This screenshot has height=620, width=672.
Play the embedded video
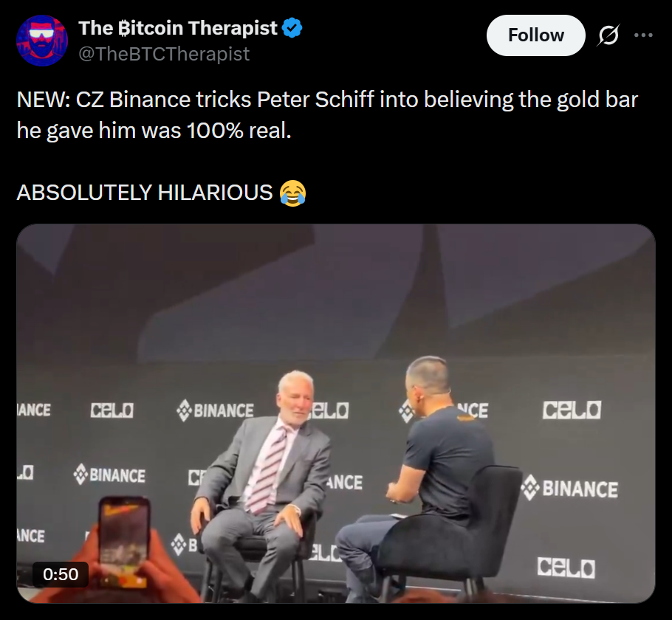(335, 413)
